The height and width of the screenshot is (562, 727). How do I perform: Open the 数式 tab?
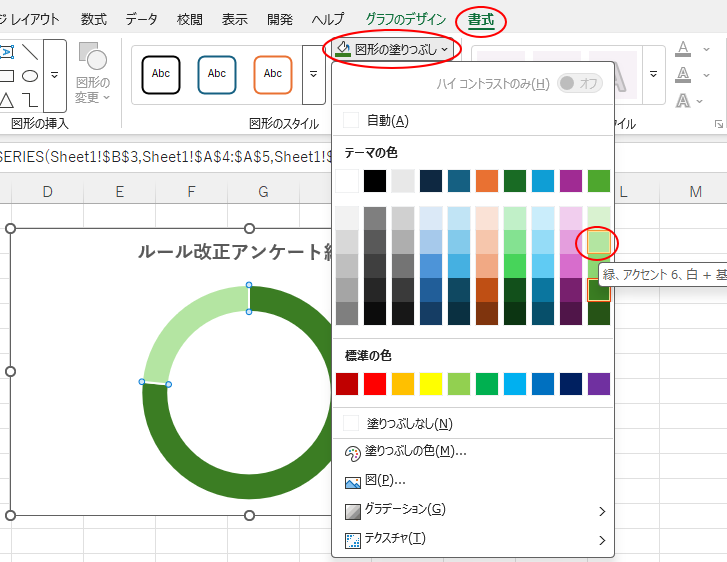coord(94,19)
